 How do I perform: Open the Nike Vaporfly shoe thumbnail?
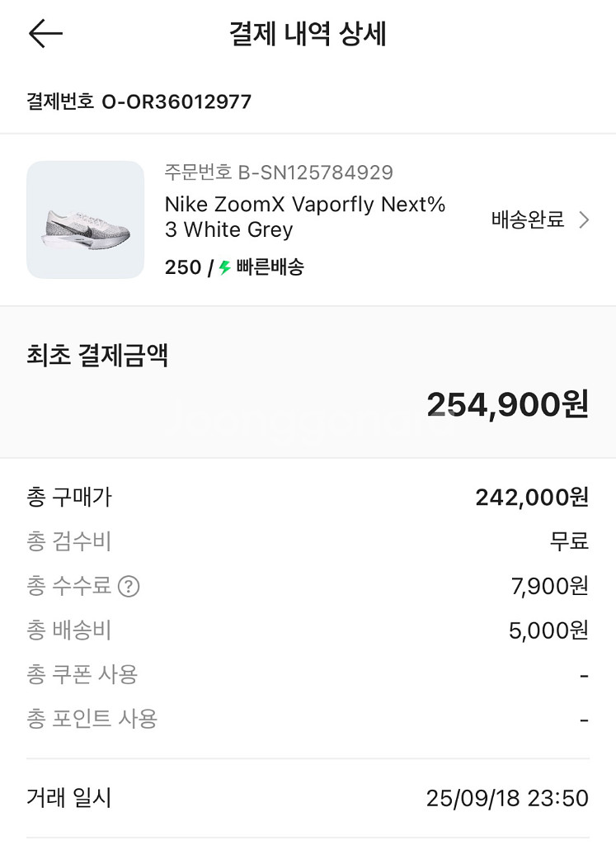[85, 220]
